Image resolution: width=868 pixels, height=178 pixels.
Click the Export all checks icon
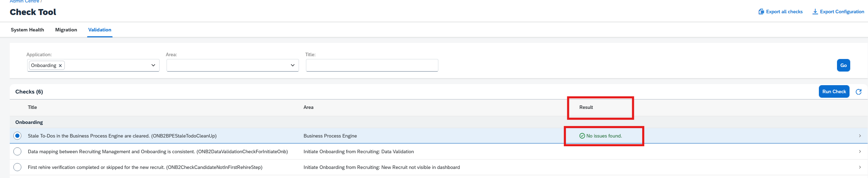761,12
